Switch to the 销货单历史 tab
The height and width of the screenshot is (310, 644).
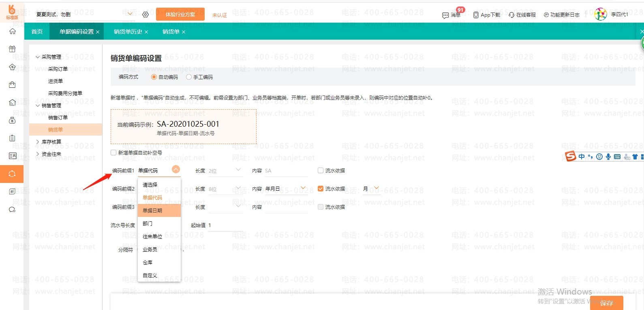[x=128, y=32]
